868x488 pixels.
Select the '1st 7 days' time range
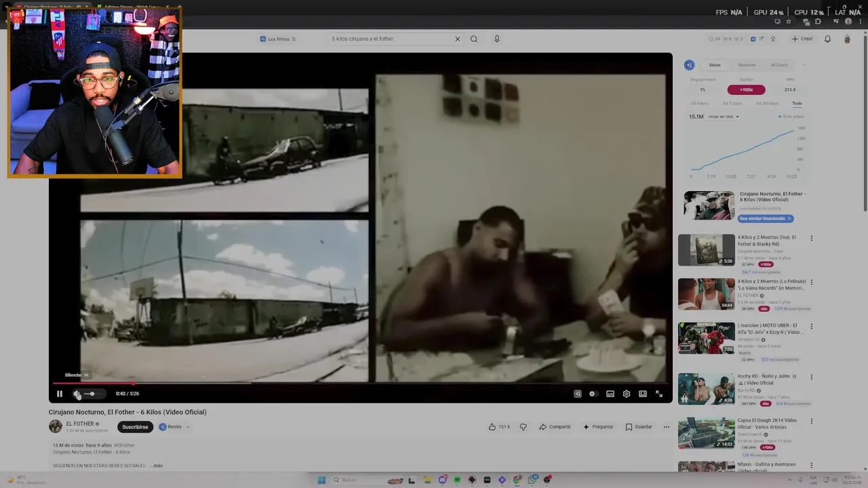pos(732,103)
